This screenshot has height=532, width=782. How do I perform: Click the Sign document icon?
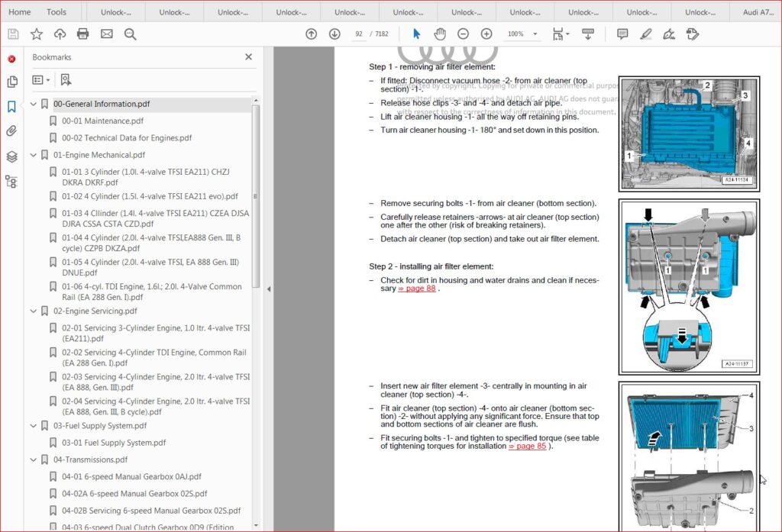click(669, 34)
